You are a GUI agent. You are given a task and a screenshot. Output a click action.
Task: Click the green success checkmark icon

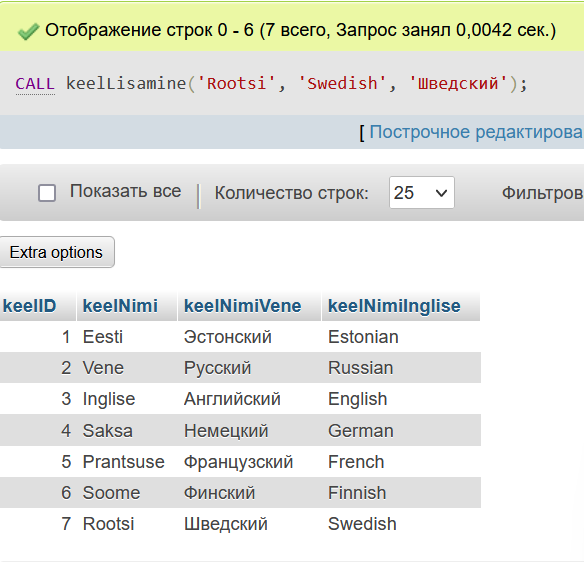(x=28, y=31)
